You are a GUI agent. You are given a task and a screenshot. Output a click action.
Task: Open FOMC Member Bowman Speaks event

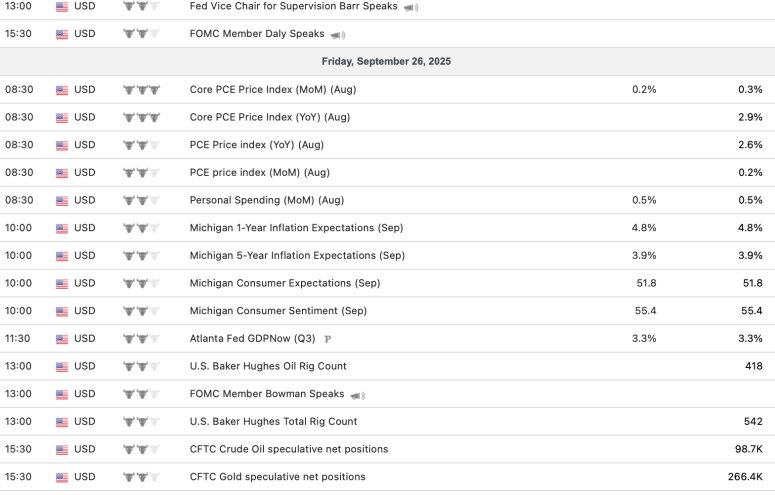pyautogui.click(x=267, y=394)
